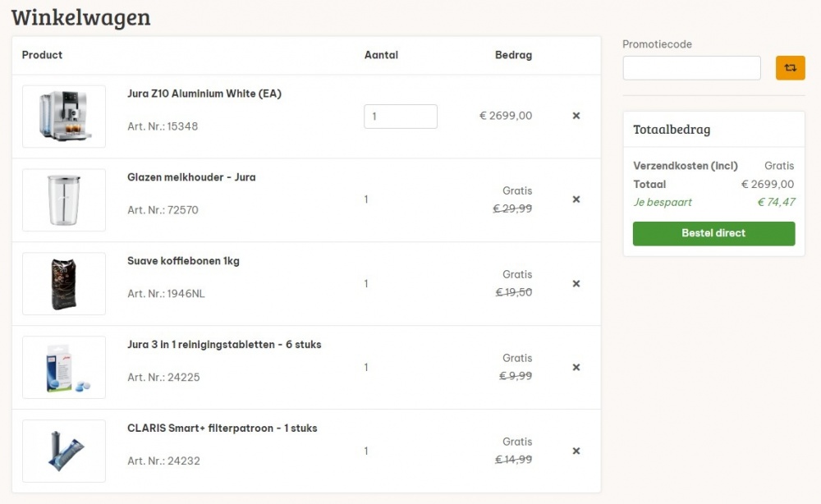Click Gratis label in koffiebonen row
The height and width of the screenshot is (504, 821).
[517, 275]
